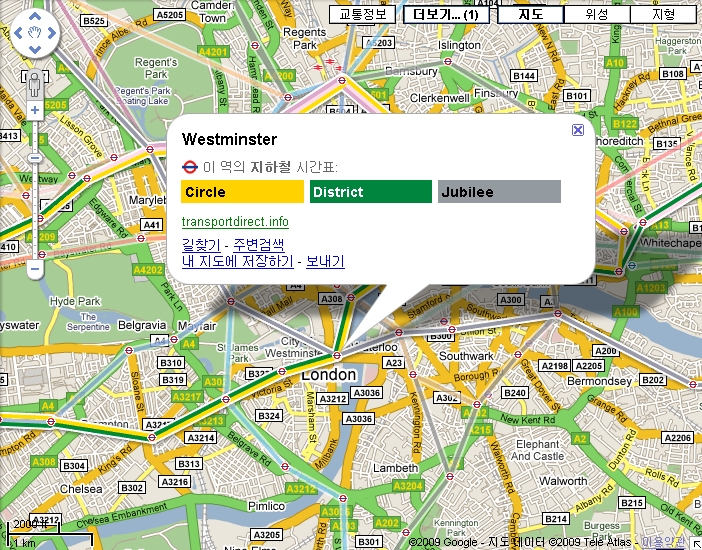The image size is (702, 550).
Task: Click the zoom slider handle
Action: (x=35, y=158)
